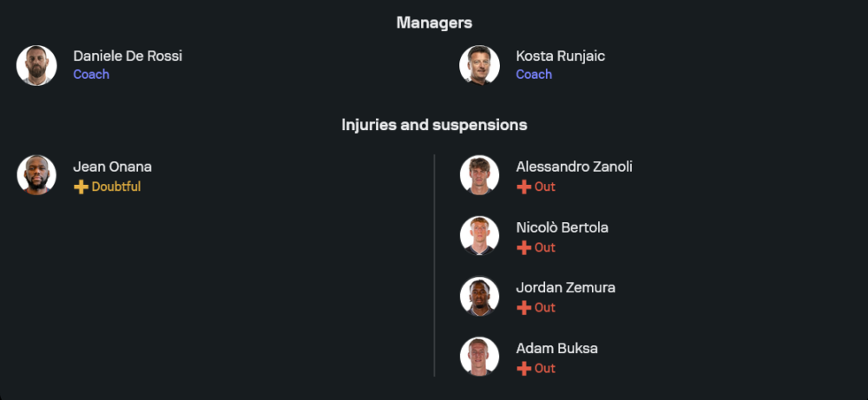Open Jean Onana's player photo
Viewport: 868px width, 400px height.
(x=36, y=175)
